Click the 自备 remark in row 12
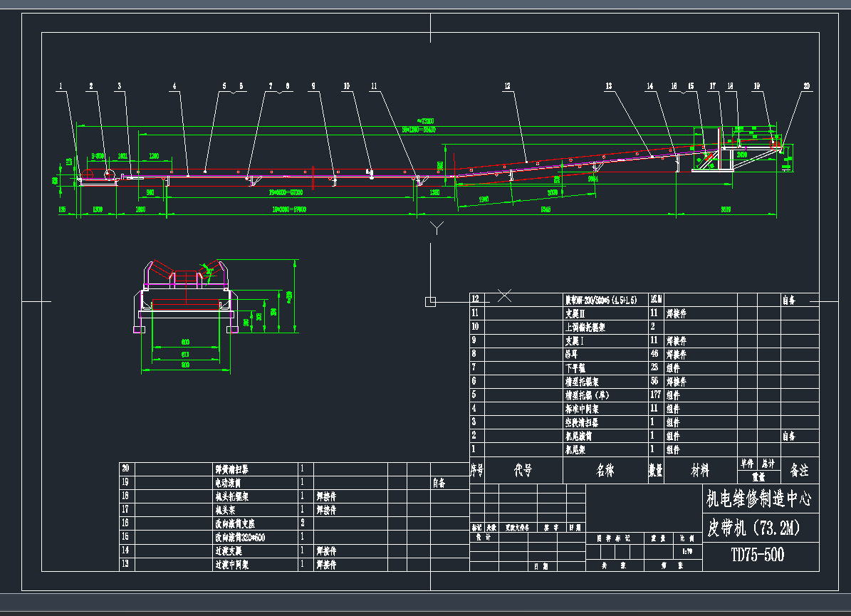This screenshot has height=616, width=851. 788,300
